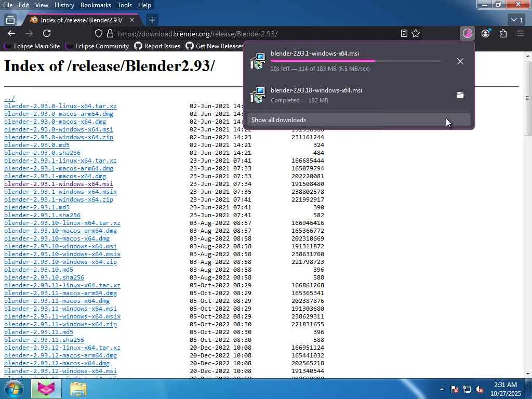Image resolution: width=532 pixels, height=399 pixels.
Task: Download blender-2.93.11-windows-x64.zip
Action: pos(60,324)
